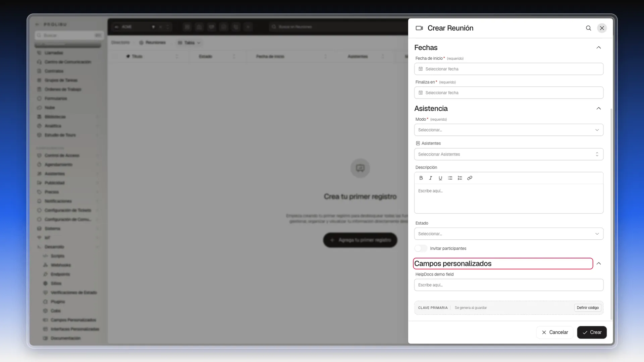Insert a link in Descripción
Image resolution: width=644 pixels, height=362 pixels.
[x=470, y=178]
